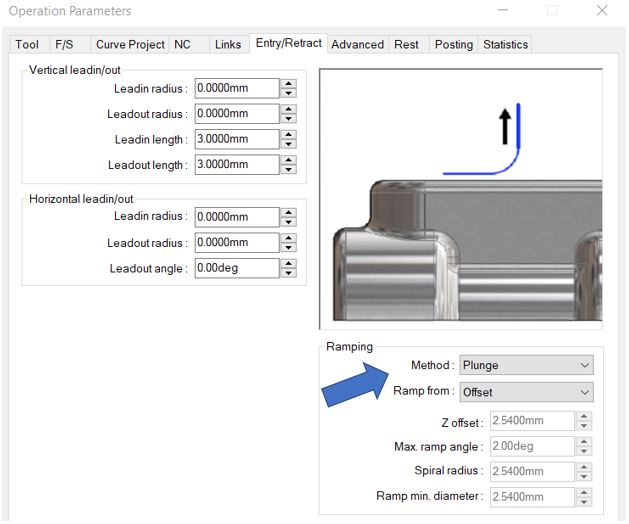Click the vertical Leadin radius field

[x=237, y=88]
